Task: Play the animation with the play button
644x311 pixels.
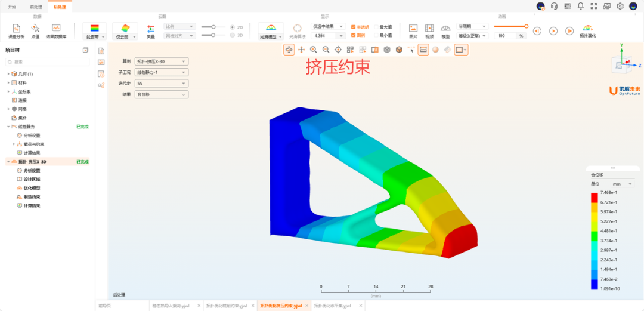Action: (553, 31)
